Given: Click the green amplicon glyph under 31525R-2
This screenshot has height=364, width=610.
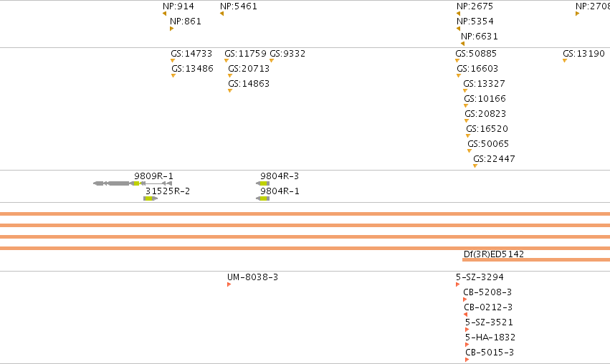Looking at the screenshot, I should pyautogui.click(x=151, y=198).
